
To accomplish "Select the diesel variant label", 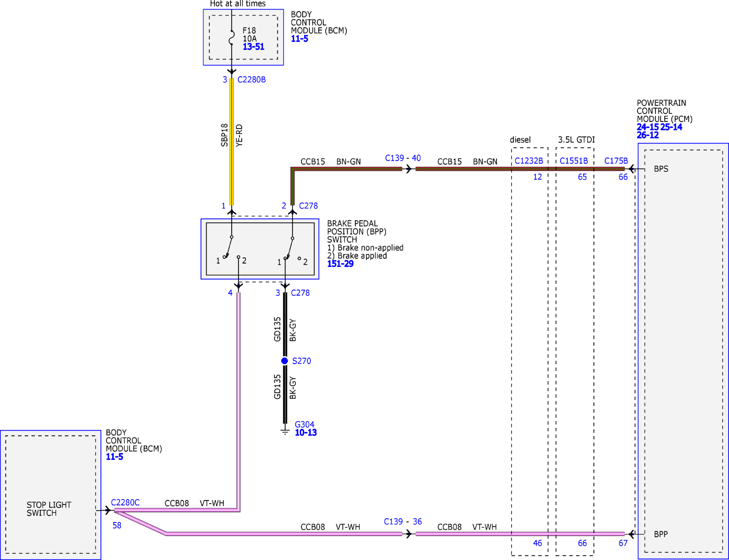I will pyautogui.click(x=520, y=140).
